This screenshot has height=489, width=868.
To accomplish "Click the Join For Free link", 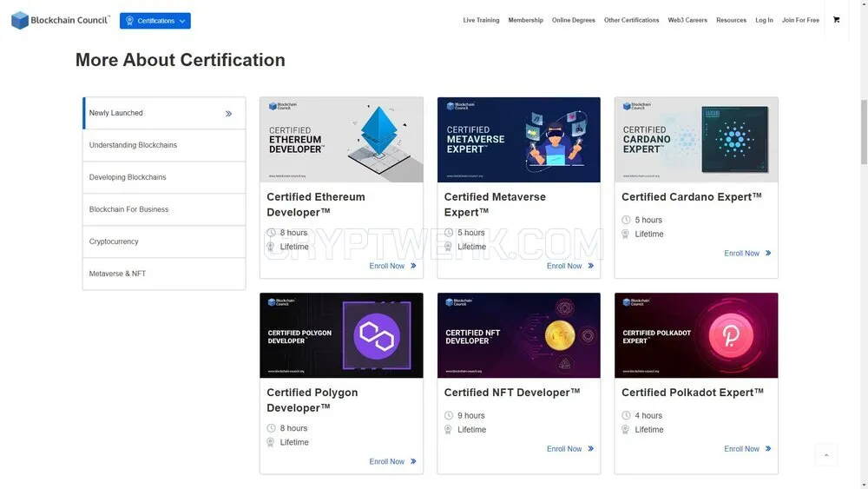I will (800, 20).
